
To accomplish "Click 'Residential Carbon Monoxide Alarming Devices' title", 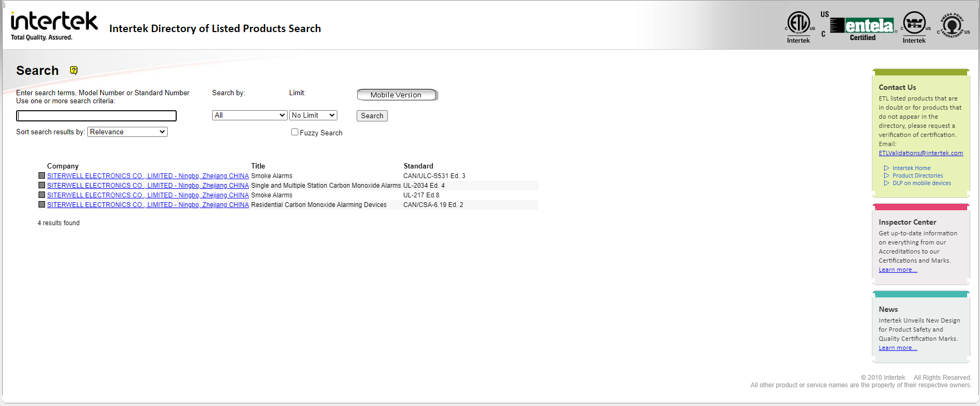I will [x=319, y=205].
